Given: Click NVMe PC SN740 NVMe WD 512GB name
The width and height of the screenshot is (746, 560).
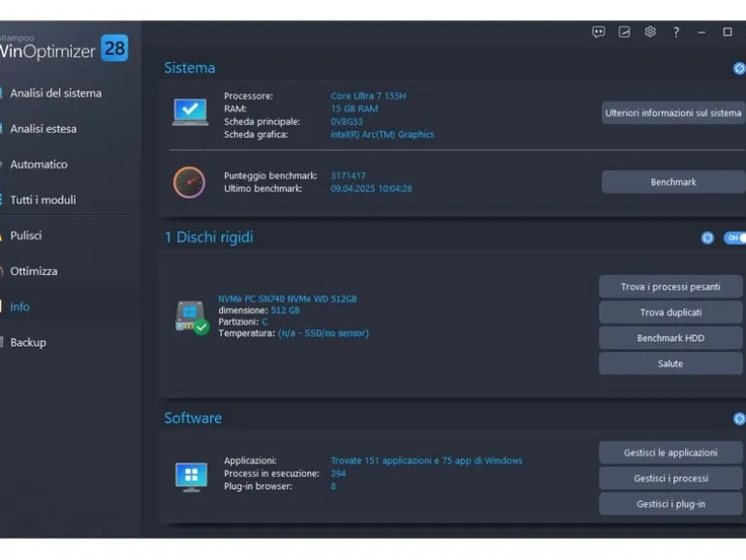Looking at the screenshot, I should [x=288, y=299].
